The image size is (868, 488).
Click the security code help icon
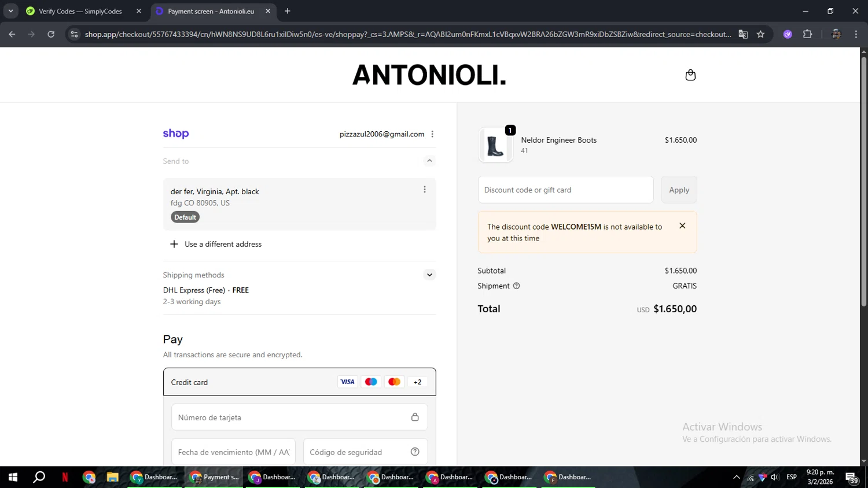point(415,452)
